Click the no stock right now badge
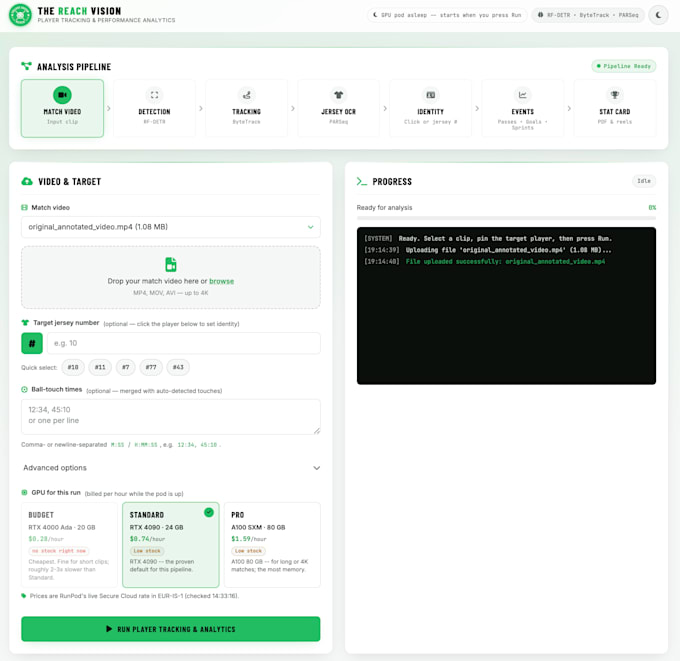 pyautogui.click(x=59, y=551)
